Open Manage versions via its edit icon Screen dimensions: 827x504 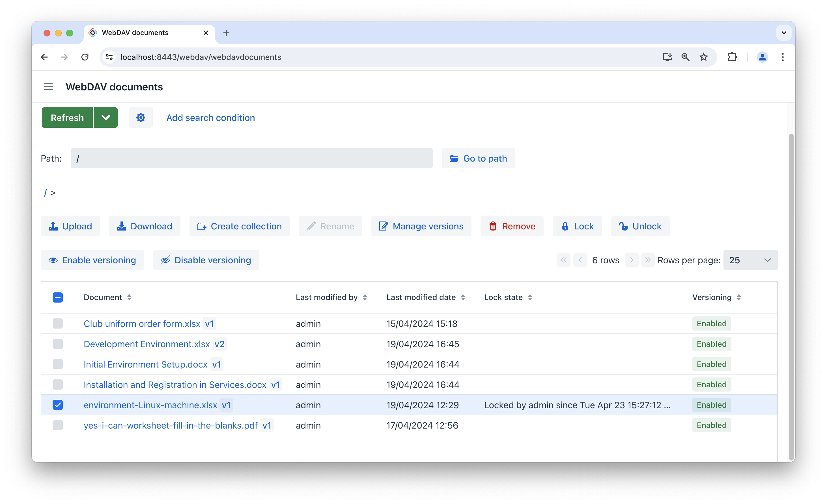[x=383, y=226]
